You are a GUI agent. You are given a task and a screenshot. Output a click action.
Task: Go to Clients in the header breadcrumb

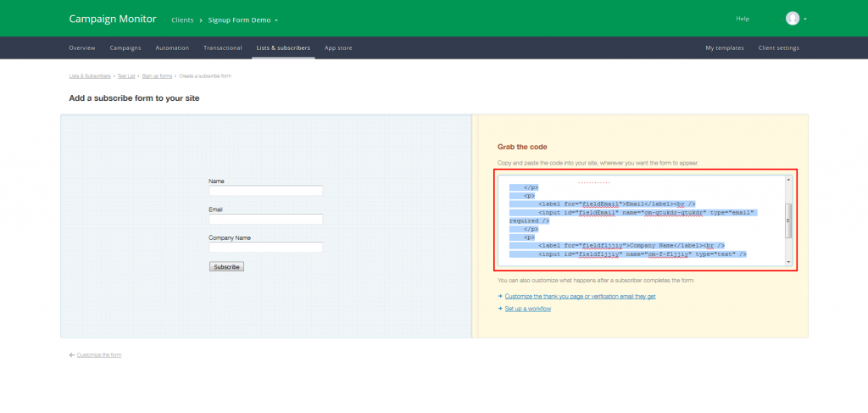pyautogui.click(x=182, y=20)
